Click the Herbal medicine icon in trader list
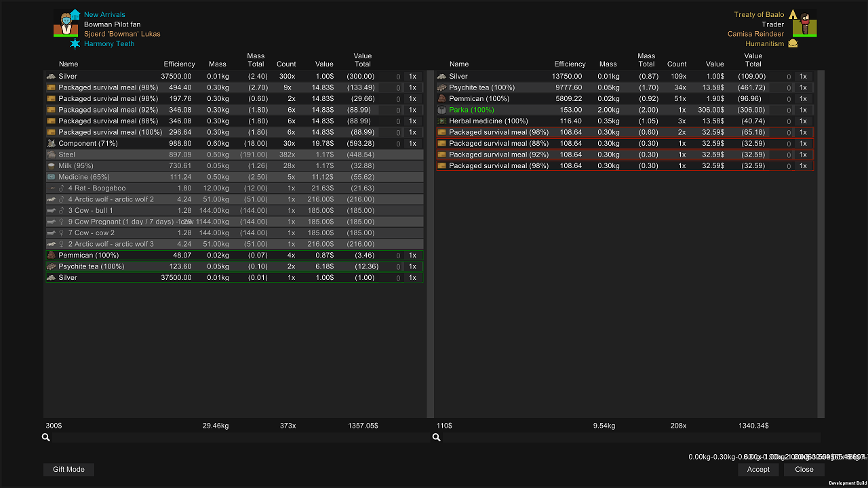 coord(441,121)
